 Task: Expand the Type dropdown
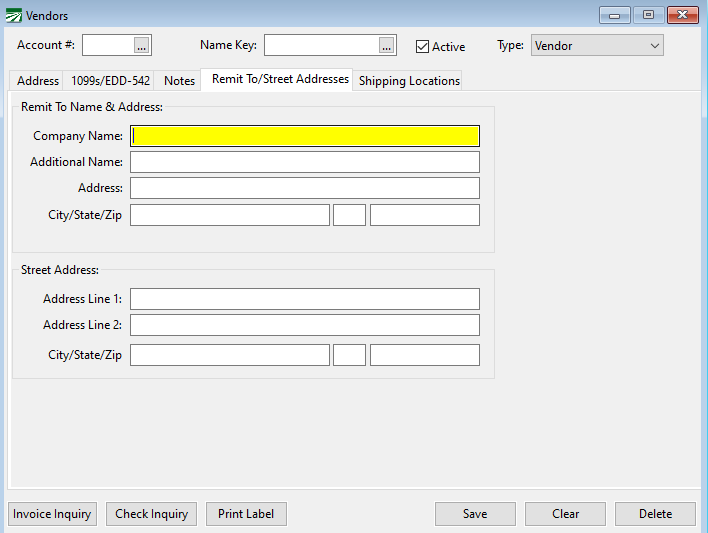coord(655,45)
